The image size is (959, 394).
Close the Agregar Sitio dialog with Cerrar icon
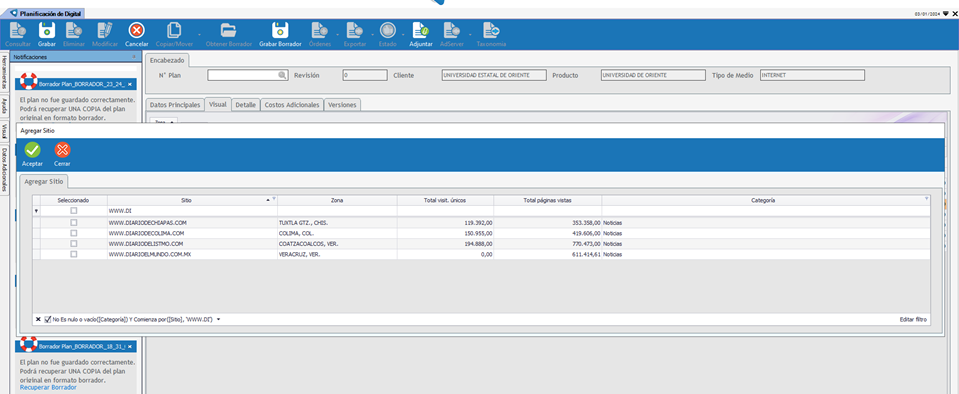coord(62,150)
